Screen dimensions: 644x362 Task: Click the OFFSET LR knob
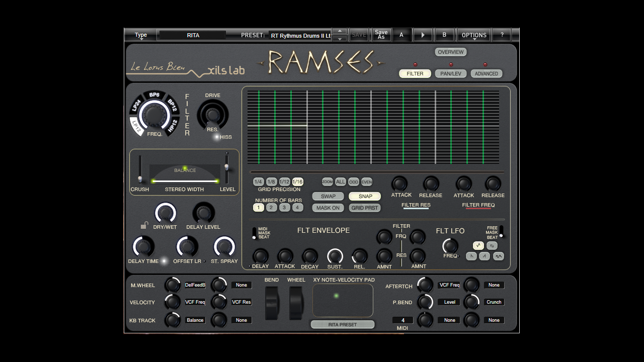187,247
